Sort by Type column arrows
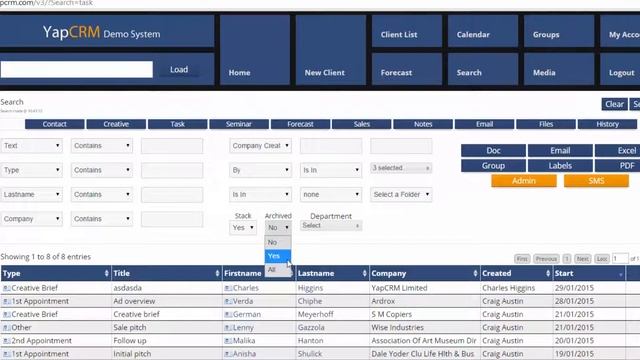Viewport: 640px width, 360px height. click(x=107, y=273)
